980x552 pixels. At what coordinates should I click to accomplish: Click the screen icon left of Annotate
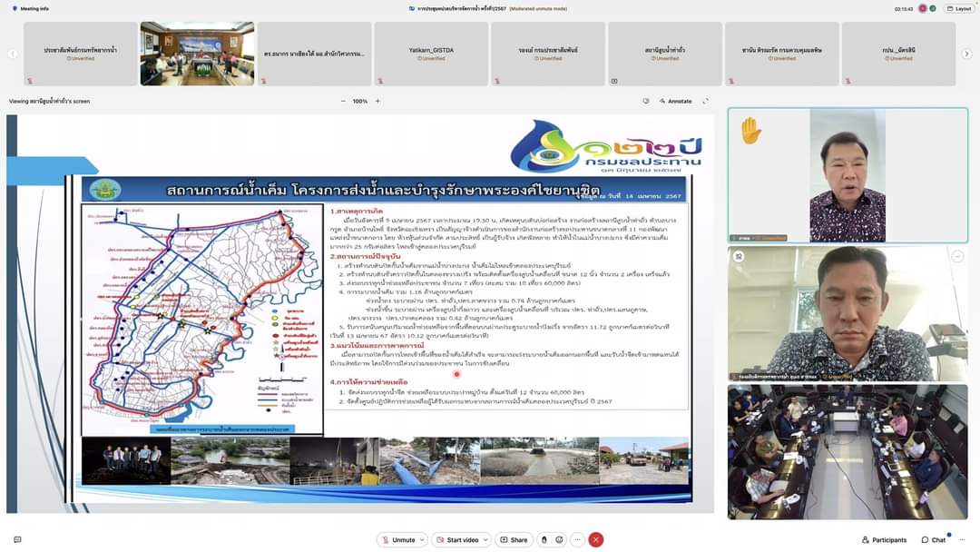click(x=646, y=101)
